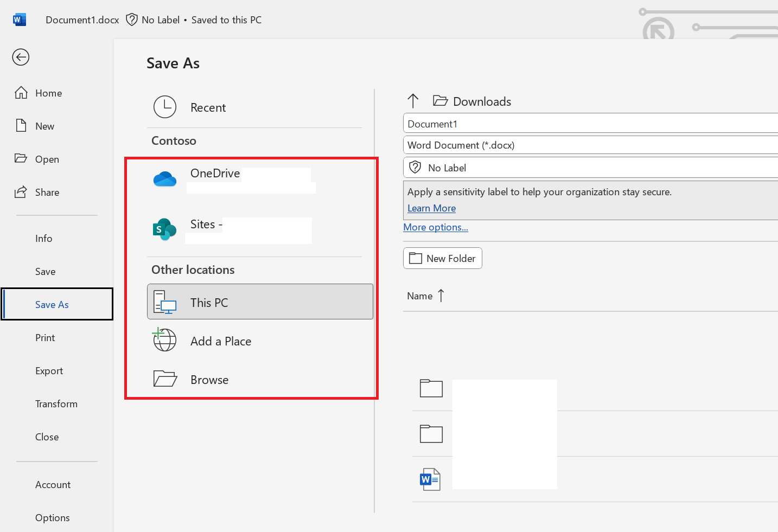778x532 pixels.
Task: Follow the Learn More link
Action: [432, 208]
